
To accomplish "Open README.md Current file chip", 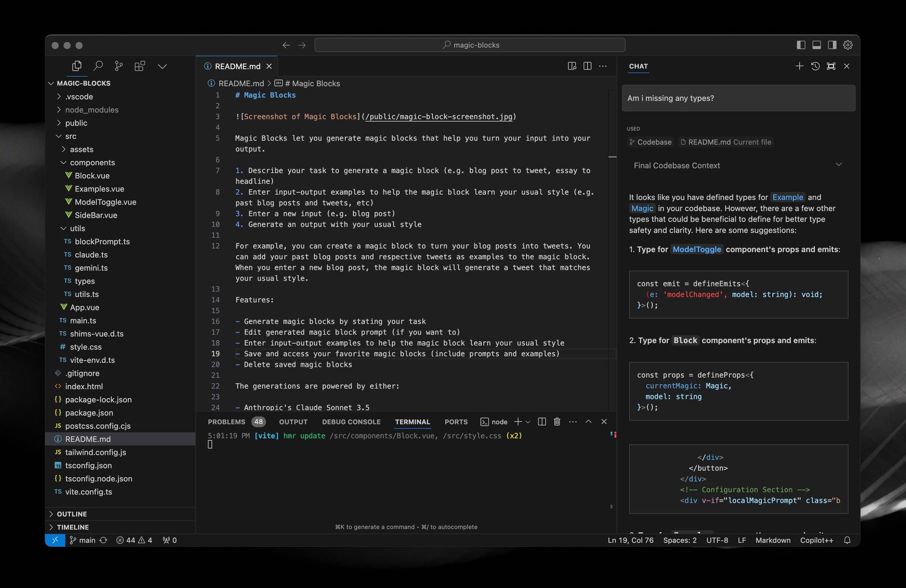I will 725,142.
